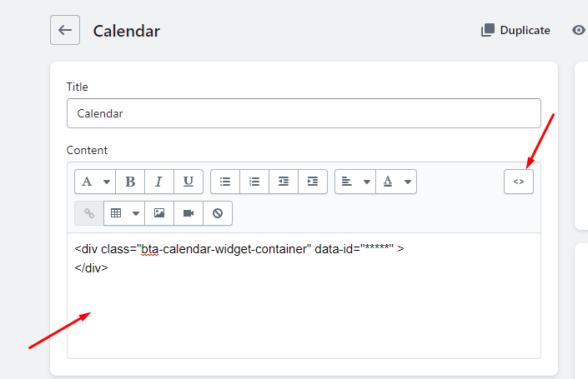Increase indent of the content
Viewport: 588px width, 379px height.
(313, 182)
